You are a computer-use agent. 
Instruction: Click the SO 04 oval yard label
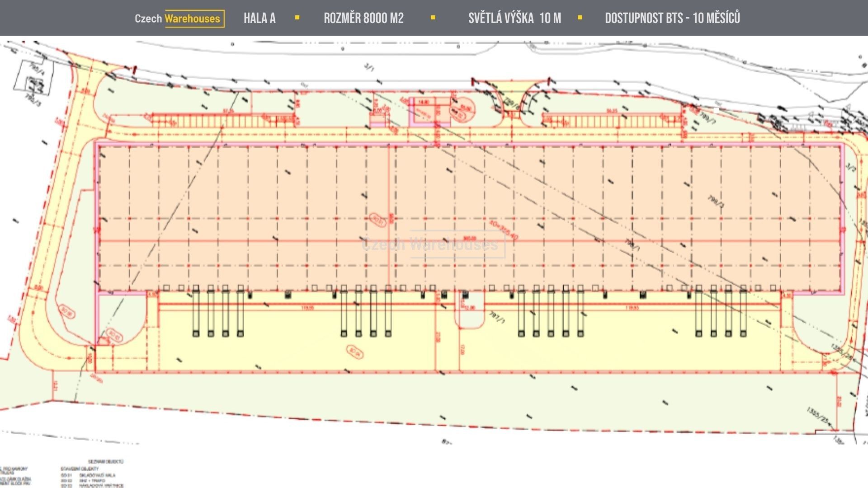354,352
